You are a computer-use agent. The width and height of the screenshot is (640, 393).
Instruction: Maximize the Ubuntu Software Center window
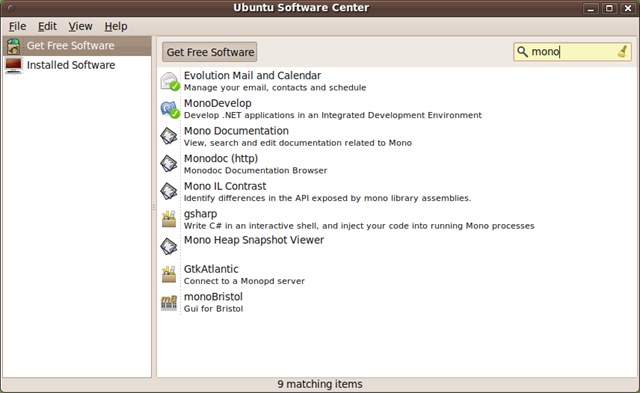tap(609, 8)
